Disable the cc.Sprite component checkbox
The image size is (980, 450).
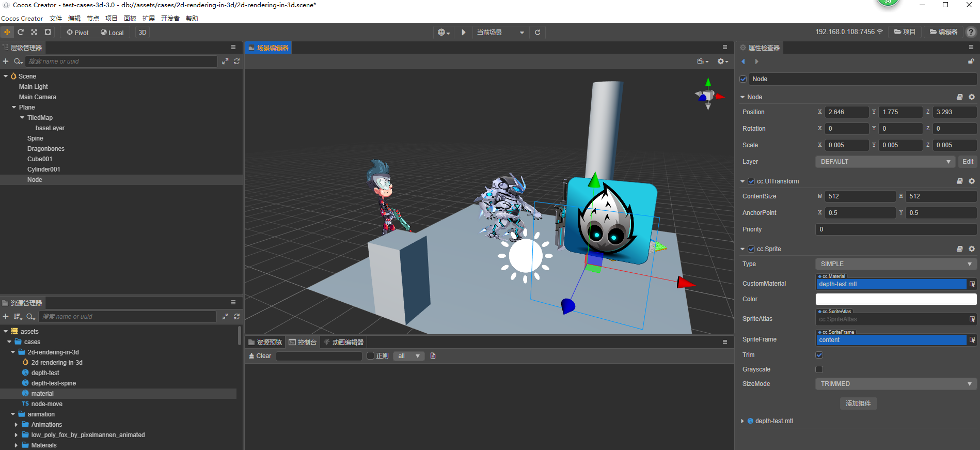click(751, 249)
